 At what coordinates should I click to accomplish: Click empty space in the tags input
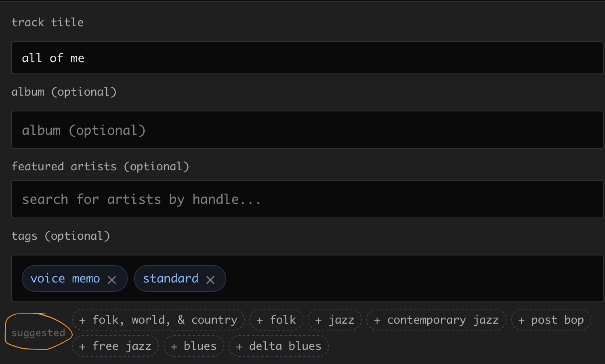404,278
